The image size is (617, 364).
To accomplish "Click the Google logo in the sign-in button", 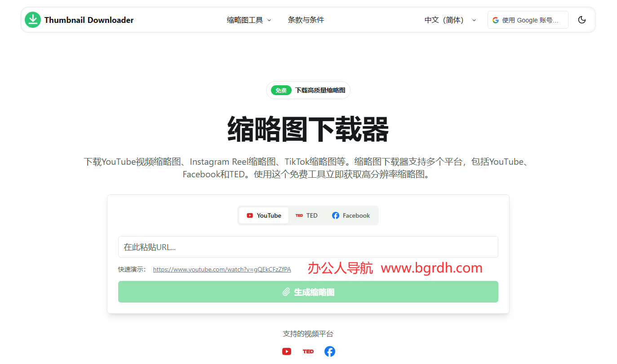I will pos(495,20).
